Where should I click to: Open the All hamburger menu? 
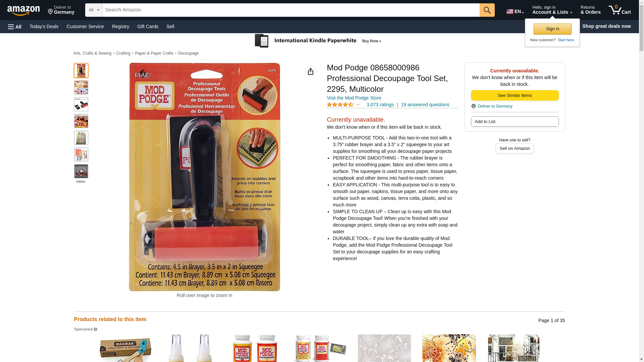point(15,26)
